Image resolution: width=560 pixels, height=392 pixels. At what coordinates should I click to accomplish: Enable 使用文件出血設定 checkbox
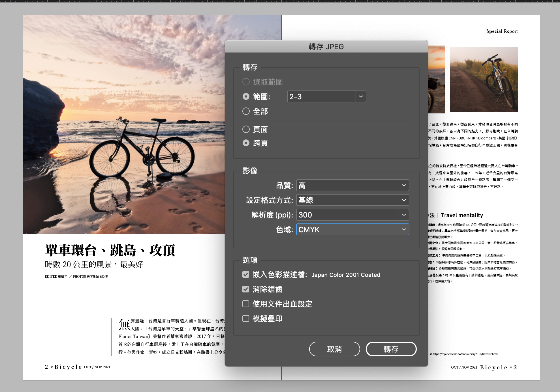point(246,304)
